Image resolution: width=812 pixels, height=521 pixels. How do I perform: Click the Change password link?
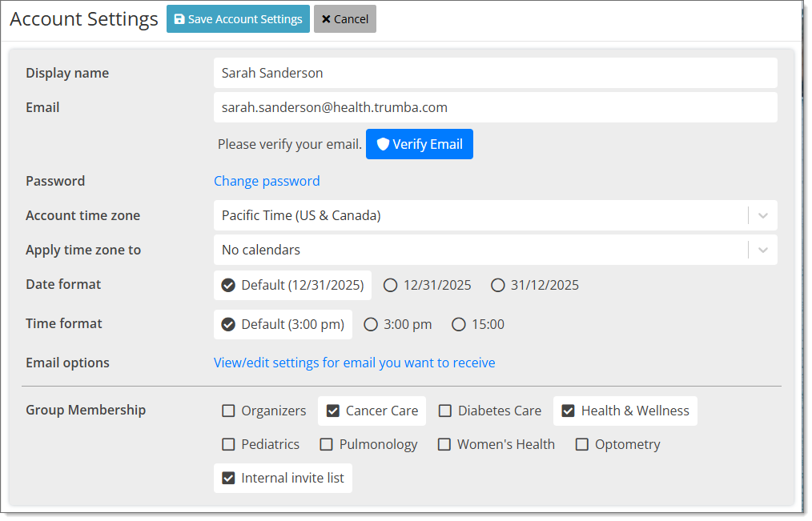pos(267,181)
